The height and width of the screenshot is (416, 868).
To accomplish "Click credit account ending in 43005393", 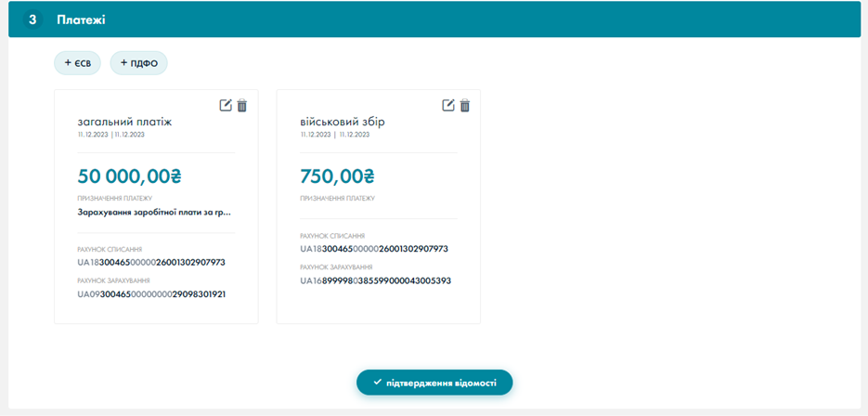I will point(375,280).
